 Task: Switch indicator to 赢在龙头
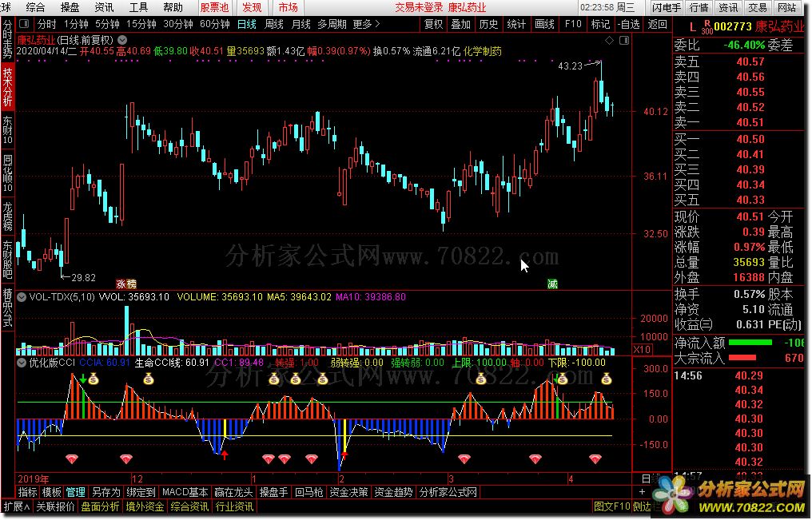pyautogui.click(x=233, y=492)
